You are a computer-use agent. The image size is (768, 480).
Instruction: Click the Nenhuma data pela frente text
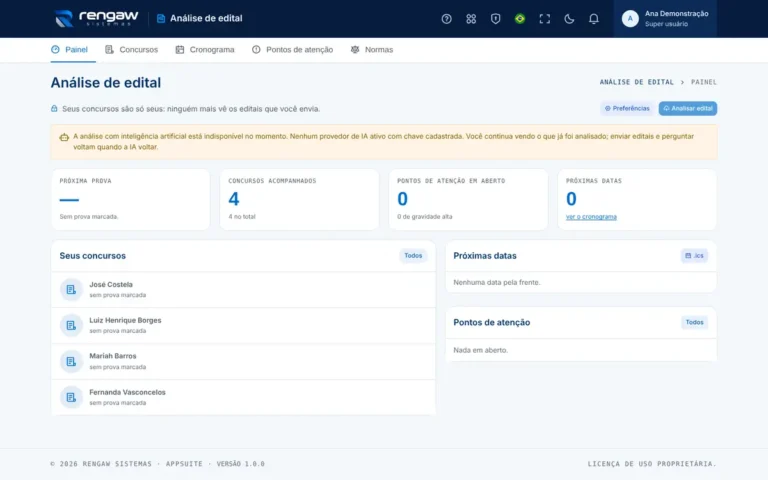pyautogui.click(x=497, y=283)
